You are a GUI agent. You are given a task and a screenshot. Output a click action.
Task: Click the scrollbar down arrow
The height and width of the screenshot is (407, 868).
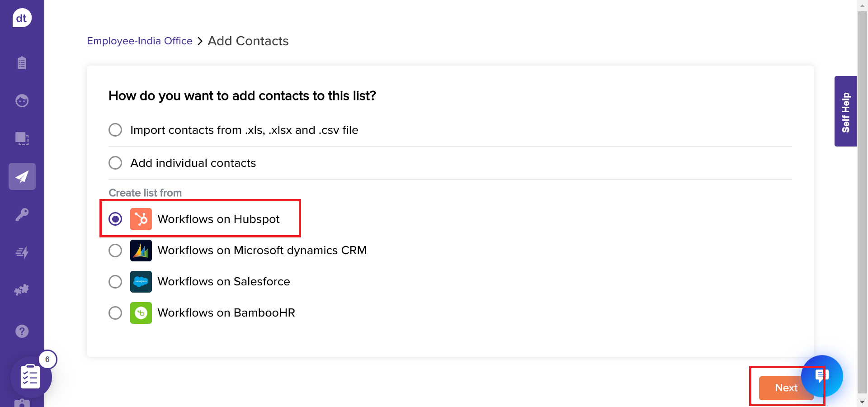[862, 402]
